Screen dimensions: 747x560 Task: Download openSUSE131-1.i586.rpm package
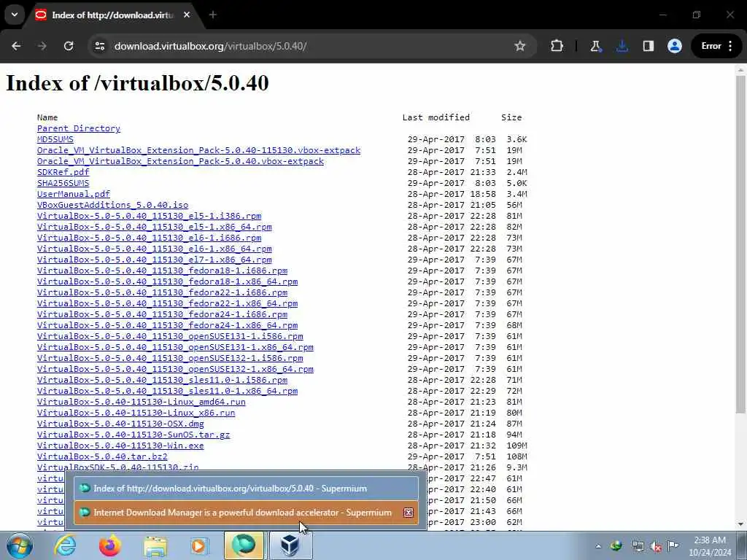coord(170,336)
